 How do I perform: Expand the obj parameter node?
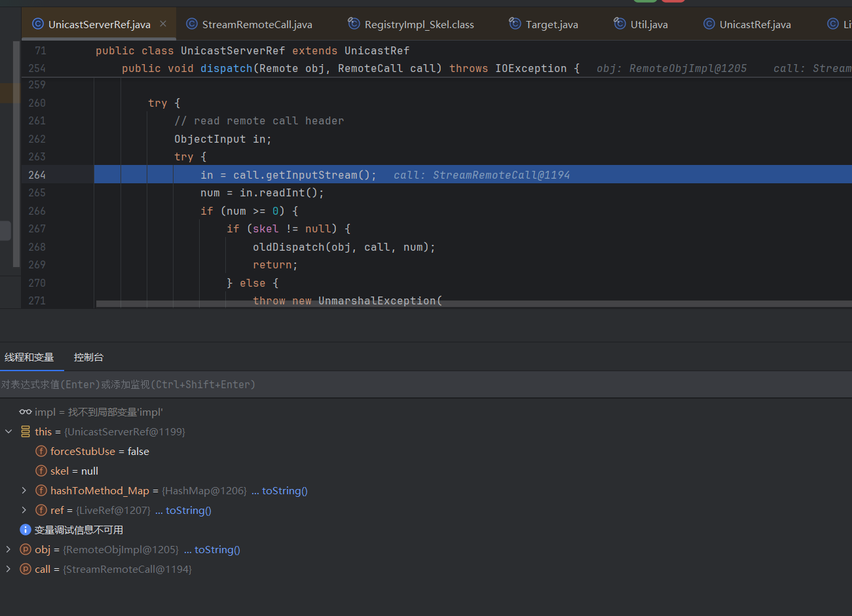click(x=9, y=550)
